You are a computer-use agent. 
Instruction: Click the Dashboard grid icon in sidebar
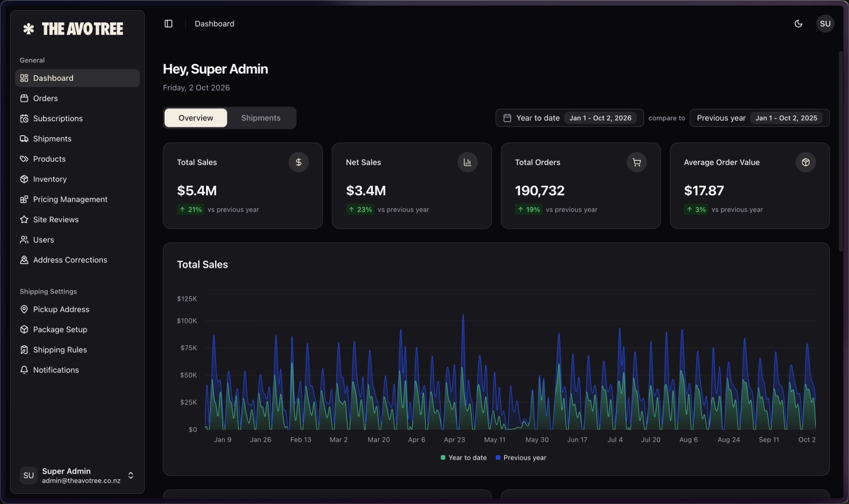24,78
